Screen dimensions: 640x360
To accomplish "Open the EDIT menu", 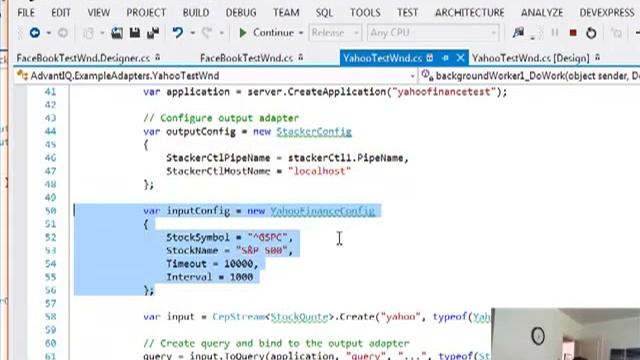I will (x=61, y=13).
